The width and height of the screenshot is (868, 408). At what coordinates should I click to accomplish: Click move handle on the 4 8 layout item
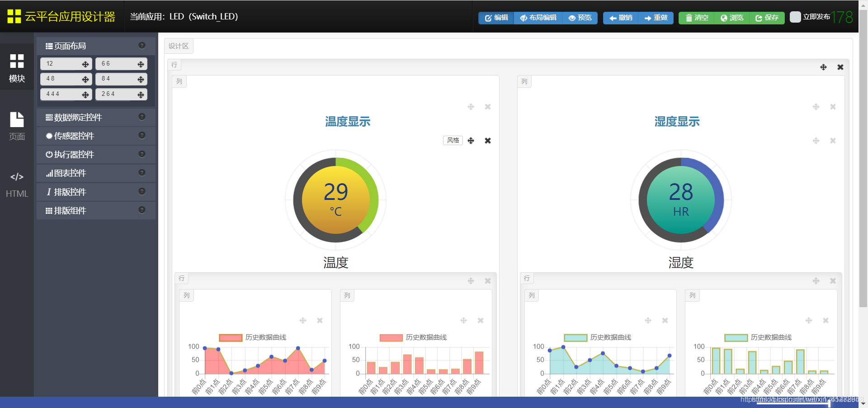(x=85, y=80)
